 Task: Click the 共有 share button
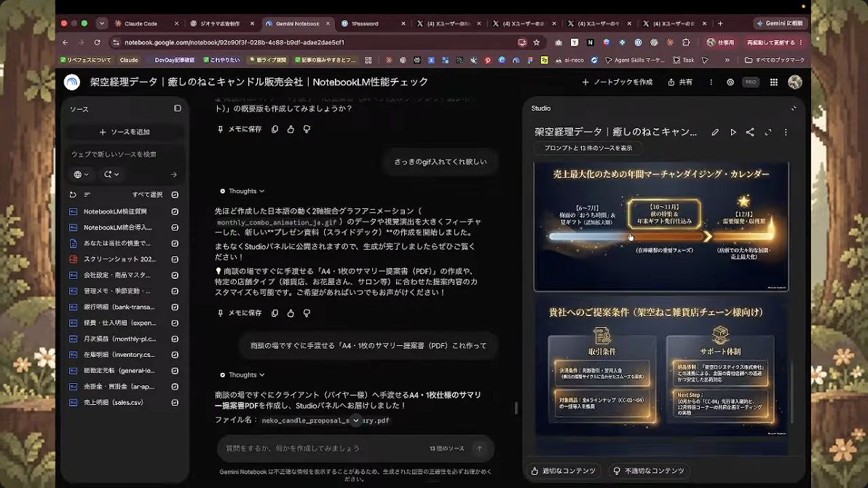tap(680, 82)
